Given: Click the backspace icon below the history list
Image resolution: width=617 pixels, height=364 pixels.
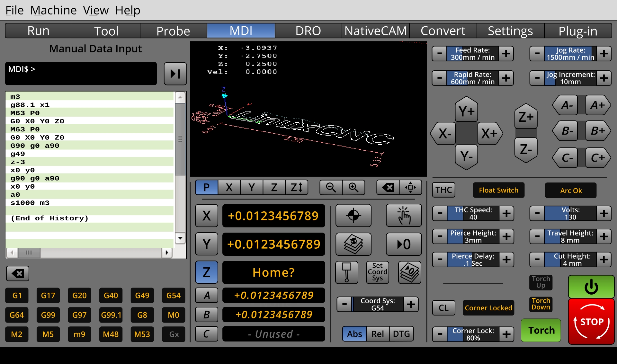Looking at the screenshot, I should point(18,273).
